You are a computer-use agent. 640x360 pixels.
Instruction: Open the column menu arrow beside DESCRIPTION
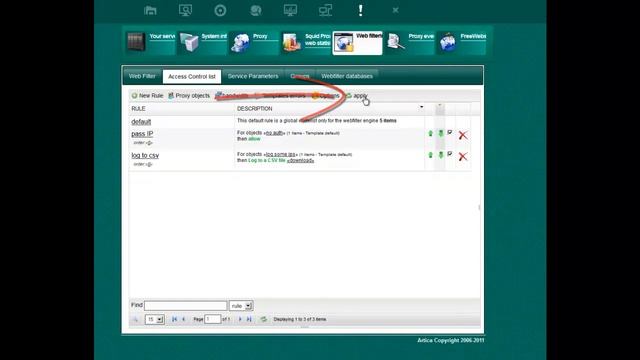[x=421, y=107]
